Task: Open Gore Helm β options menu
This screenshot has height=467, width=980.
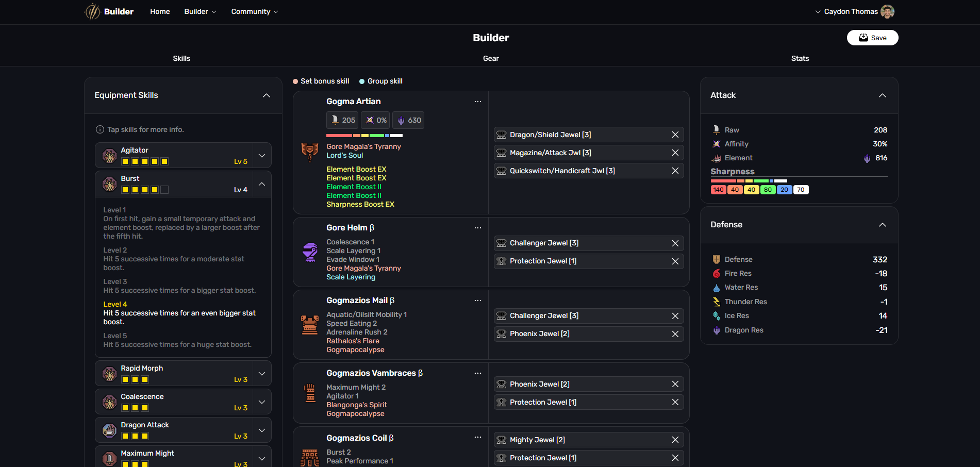Action: pyautogui.click(x=478, y=228)
